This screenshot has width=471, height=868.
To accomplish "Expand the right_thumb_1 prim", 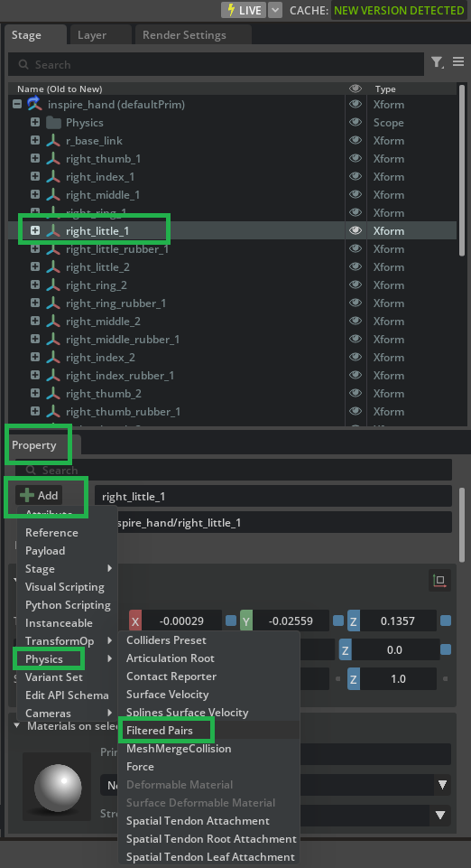I will (x=35, y=158).
